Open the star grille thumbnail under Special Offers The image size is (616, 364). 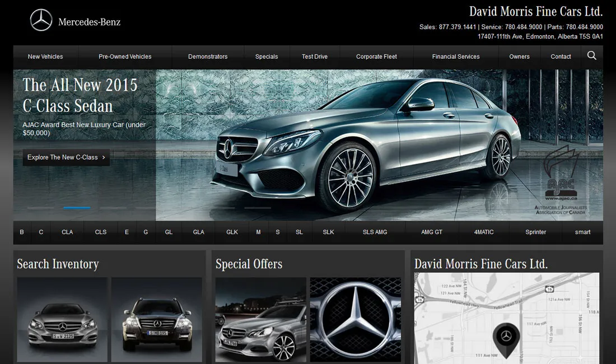(x=356, y=320)
